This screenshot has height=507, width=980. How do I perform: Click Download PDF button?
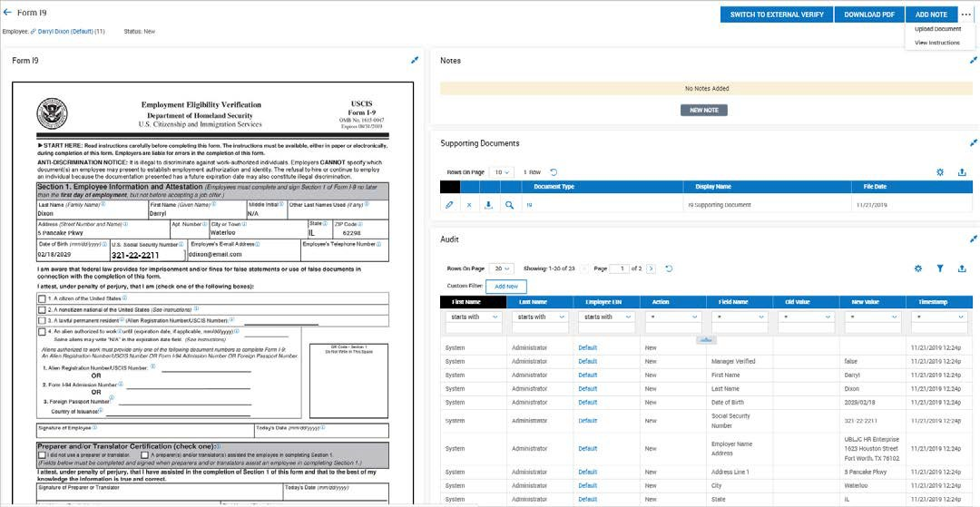(868, 15)
